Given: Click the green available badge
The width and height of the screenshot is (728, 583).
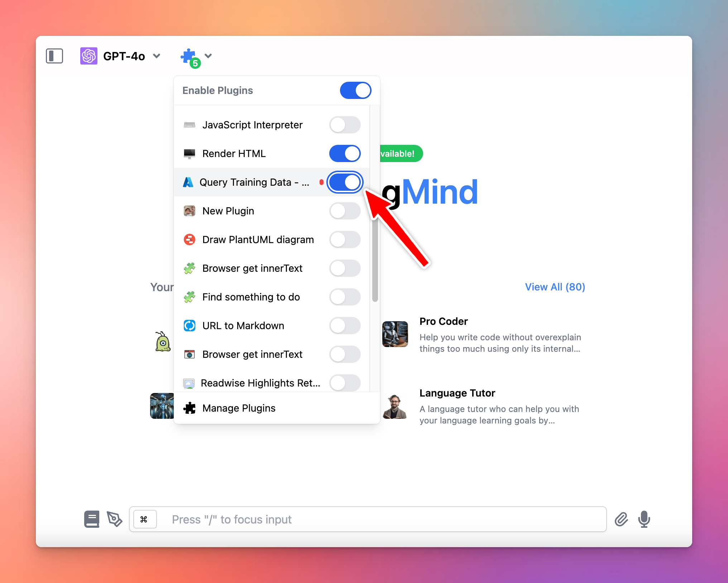Looking at the screenshot, I should pos(401,153).
